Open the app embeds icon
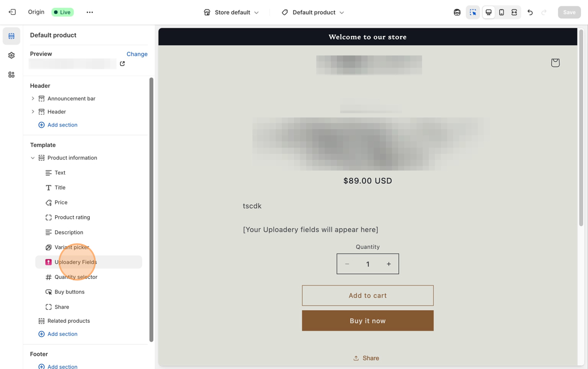 (x=12, y=75)
